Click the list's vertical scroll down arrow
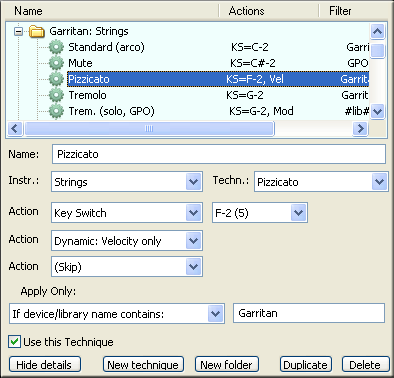Image resolution: width=394 pixels, height=378 pixels. click(377, 111)
